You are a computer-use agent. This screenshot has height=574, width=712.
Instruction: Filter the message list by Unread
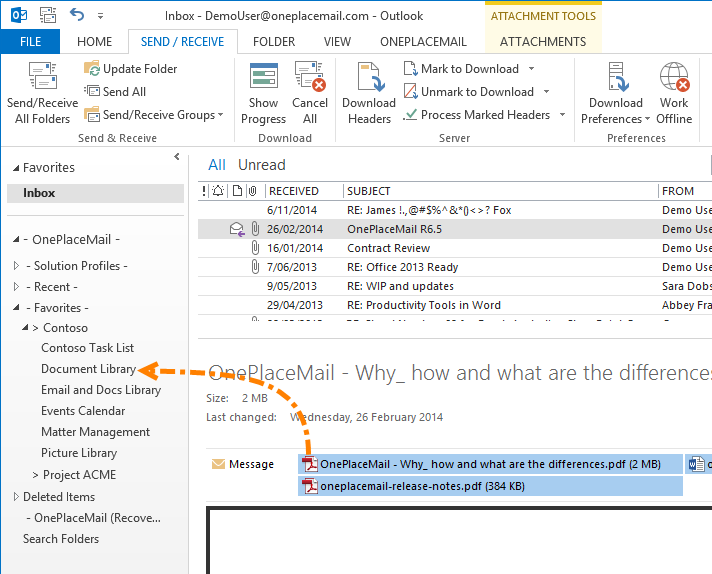pyautogui.click(x=261, y=165)
